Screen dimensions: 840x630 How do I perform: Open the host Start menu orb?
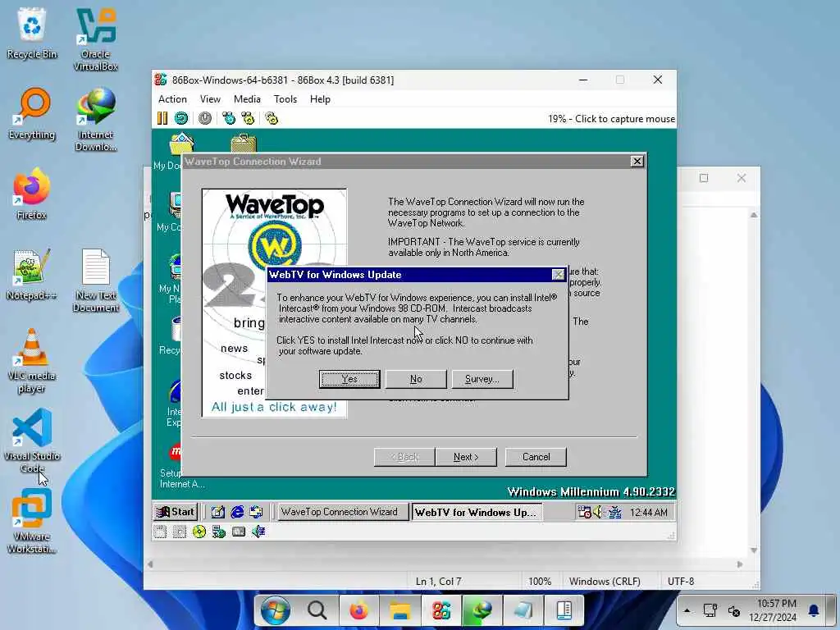[x=276, y=610]
